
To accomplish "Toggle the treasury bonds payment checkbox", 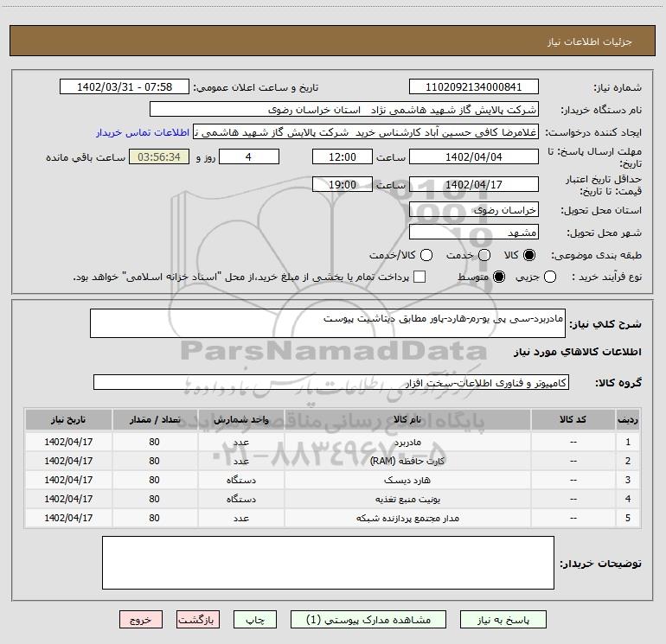I will 419,277.
